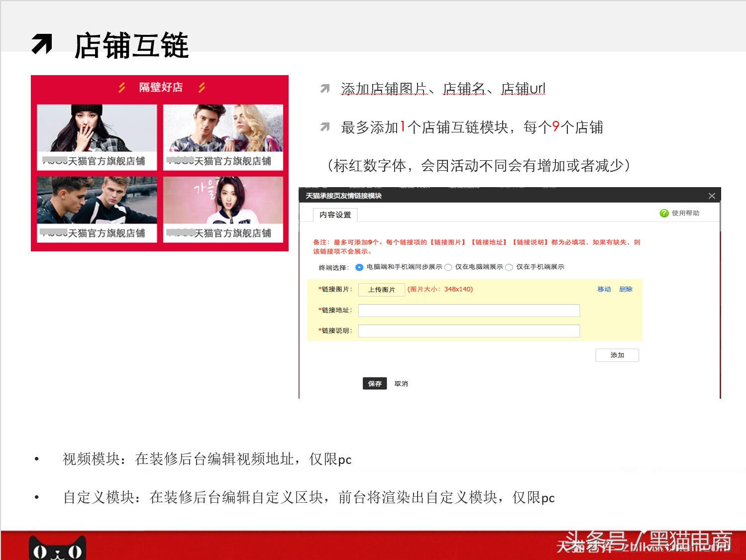This screenshot has height=560, width=746.
Task: Click the 上传图片 upload button
Action: pyautogui.click(x=381, y=289)
